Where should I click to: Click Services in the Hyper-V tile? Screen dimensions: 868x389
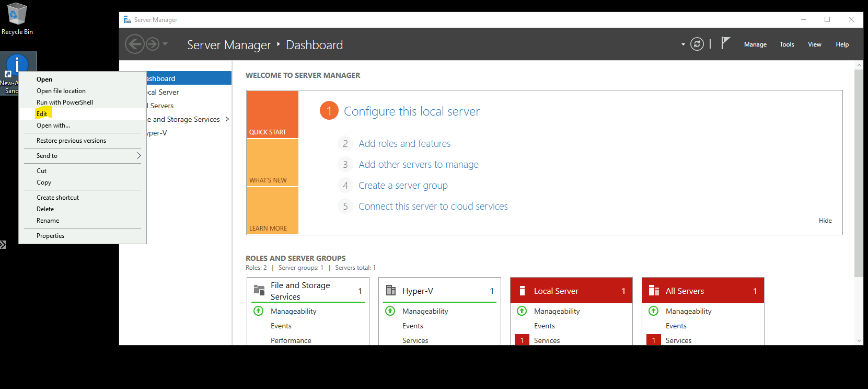point(415,340)
